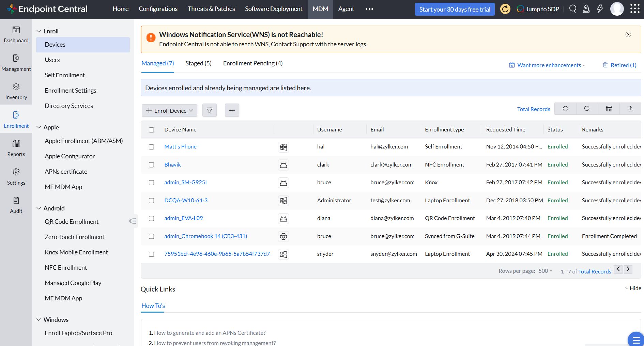
Task: Select Directory Services in the tree
Action: 69,106
